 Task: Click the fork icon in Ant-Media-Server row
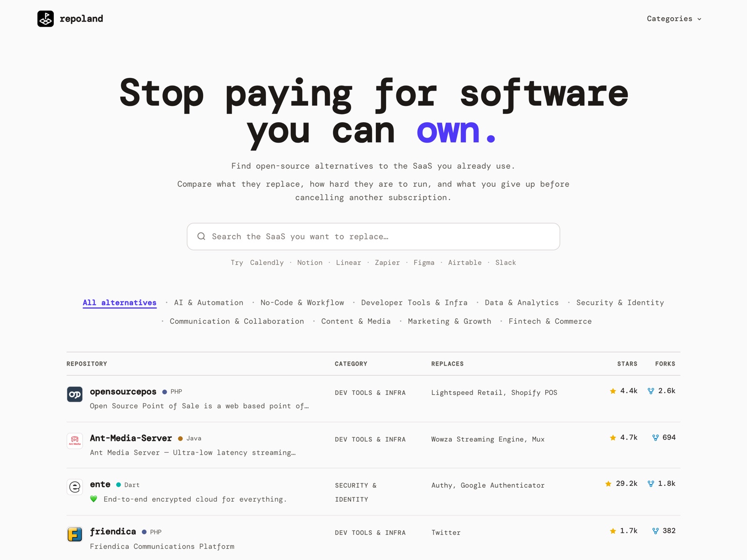pos(655,438)
